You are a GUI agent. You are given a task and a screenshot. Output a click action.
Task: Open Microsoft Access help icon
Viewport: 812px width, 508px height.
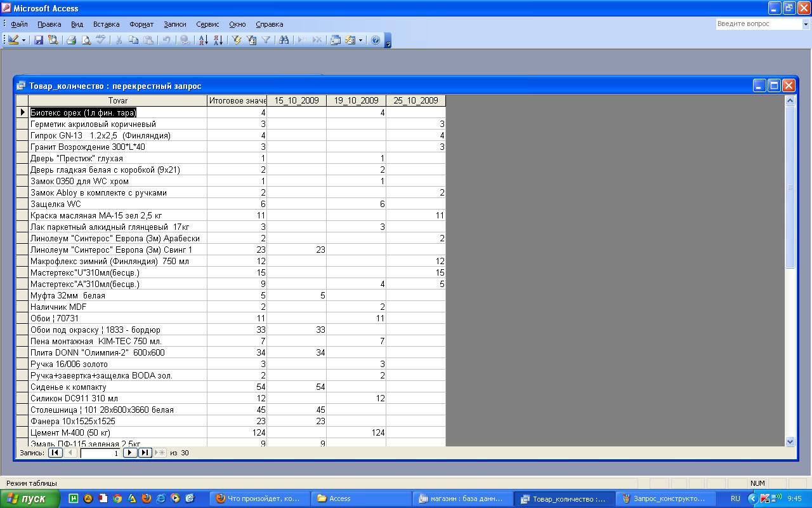[375, 40]
